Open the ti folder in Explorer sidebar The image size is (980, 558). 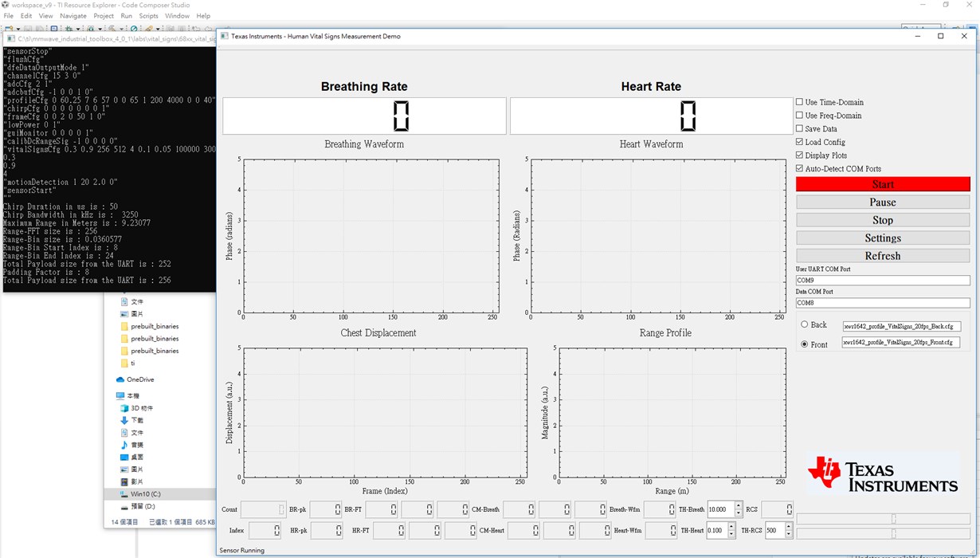123,363
